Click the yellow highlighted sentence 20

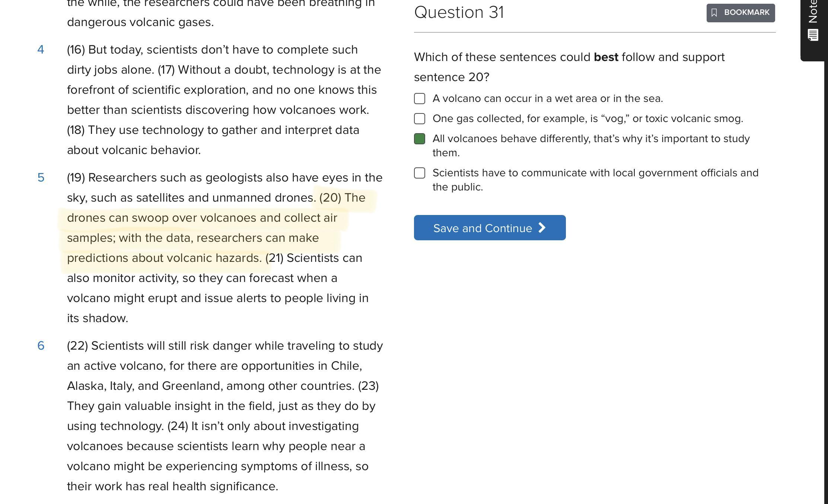pyautogui.click(x=202, y=228)
